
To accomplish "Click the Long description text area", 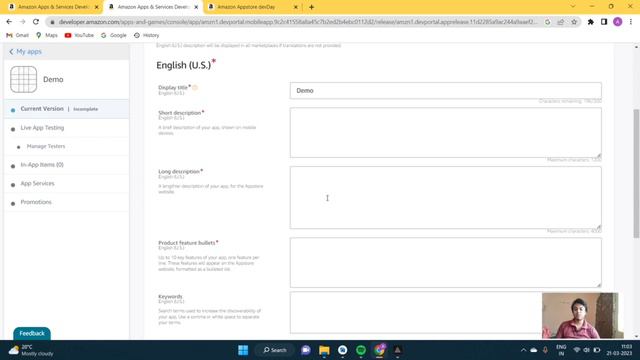I will [x=445, y=198].
